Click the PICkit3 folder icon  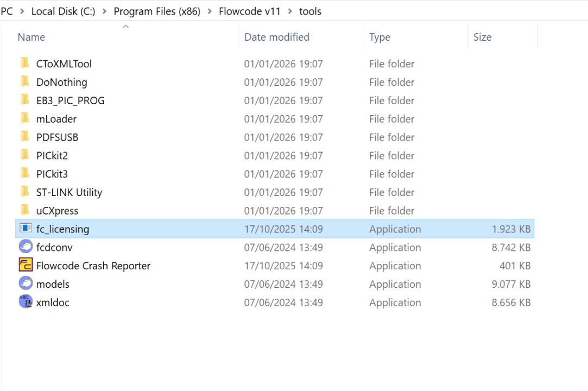pos(25,174)
